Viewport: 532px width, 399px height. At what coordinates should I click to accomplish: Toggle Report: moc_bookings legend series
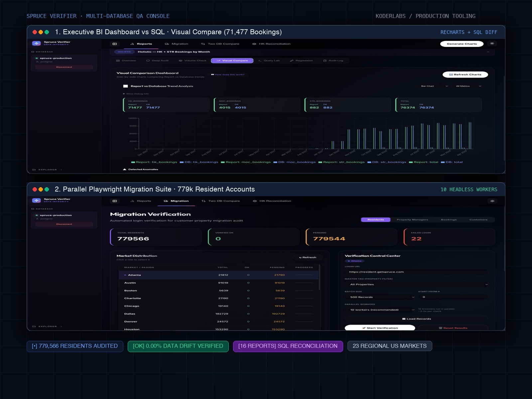[246, 162]
